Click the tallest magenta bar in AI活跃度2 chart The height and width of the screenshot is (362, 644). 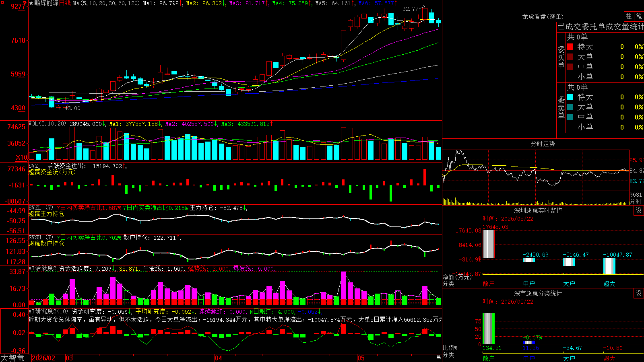343,289
